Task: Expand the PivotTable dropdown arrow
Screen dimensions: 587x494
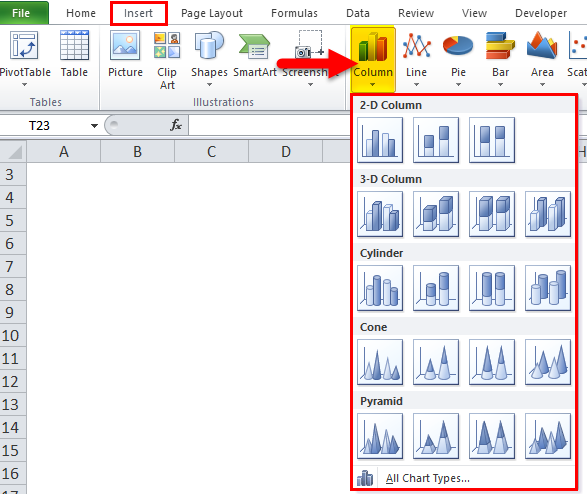Action: (24, 85)
